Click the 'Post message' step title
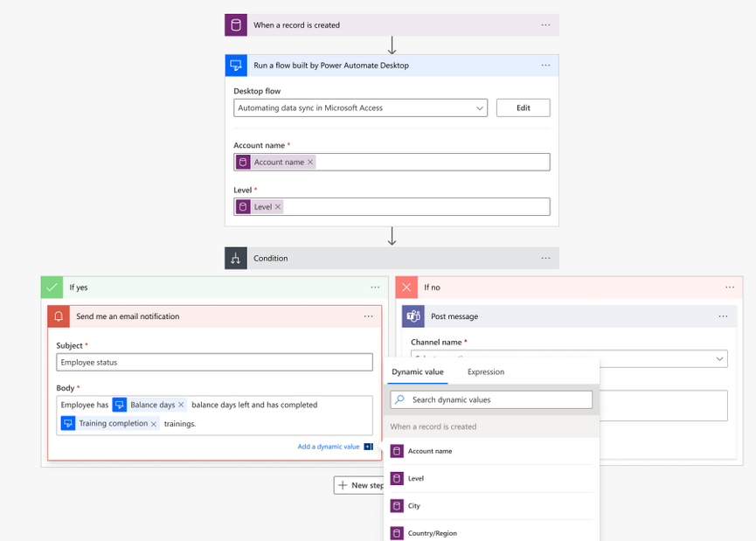Image resolution: width=756 pixels, height=541 pixels. (x=454, y=316)
